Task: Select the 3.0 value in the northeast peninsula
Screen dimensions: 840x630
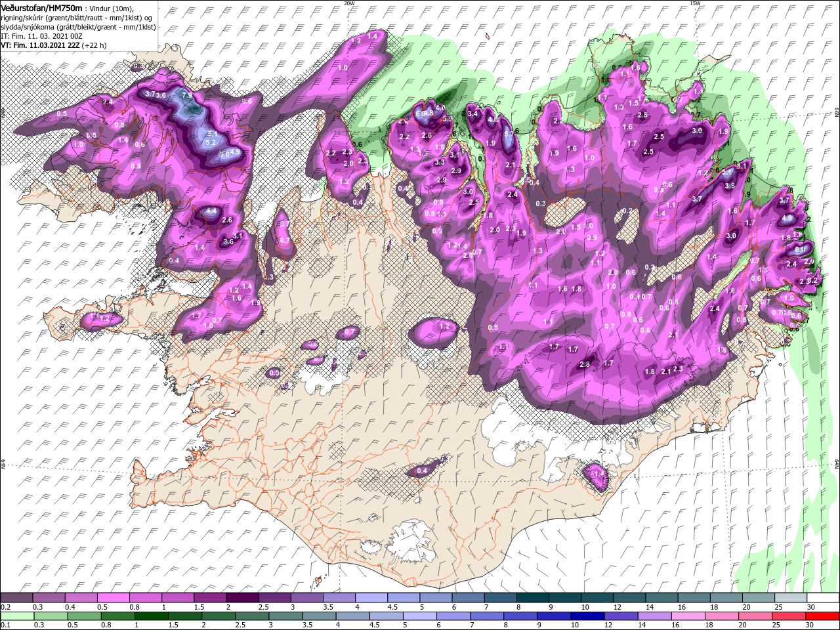Action: click(x=698, y=131)
